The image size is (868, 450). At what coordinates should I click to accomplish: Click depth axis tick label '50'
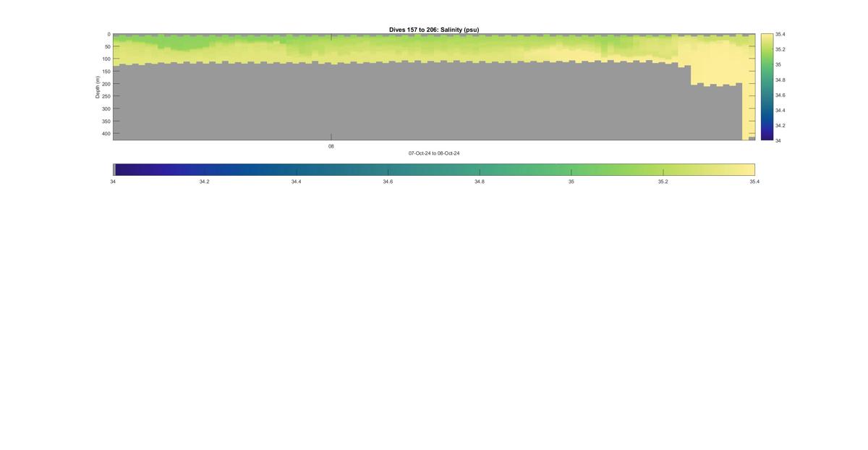(106, 46)
